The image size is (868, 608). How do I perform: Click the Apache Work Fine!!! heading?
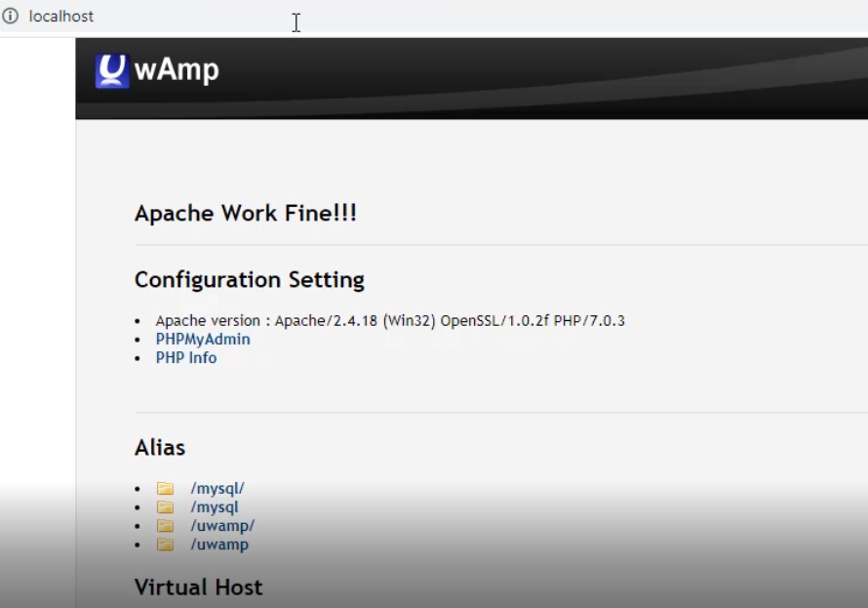[246, 214]
